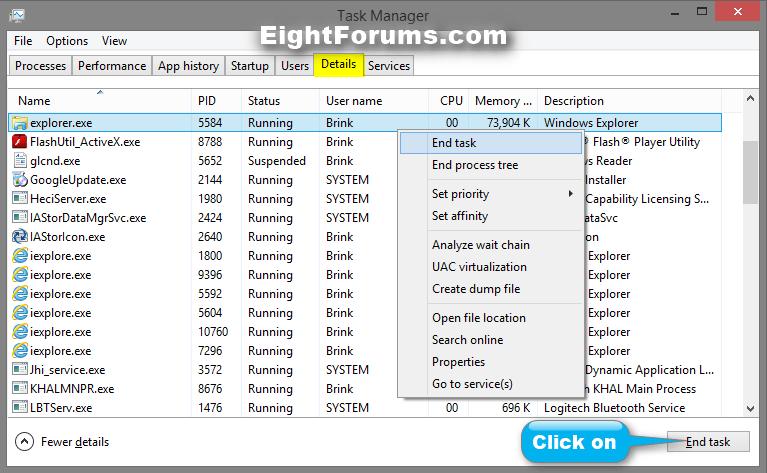This screenshot has height=473, width=767.
Task: Open the View menu
Action: coord(114,41)
